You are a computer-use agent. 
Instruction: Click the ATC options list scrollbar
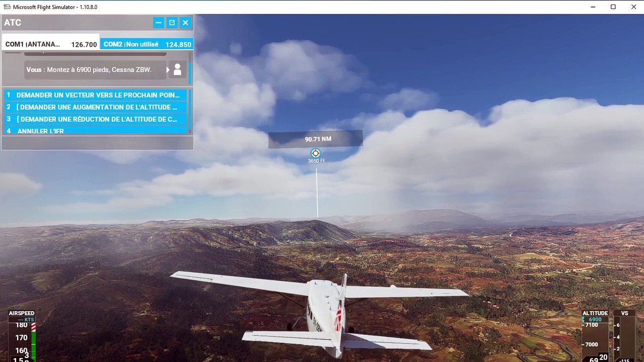(x=190, y=111)
